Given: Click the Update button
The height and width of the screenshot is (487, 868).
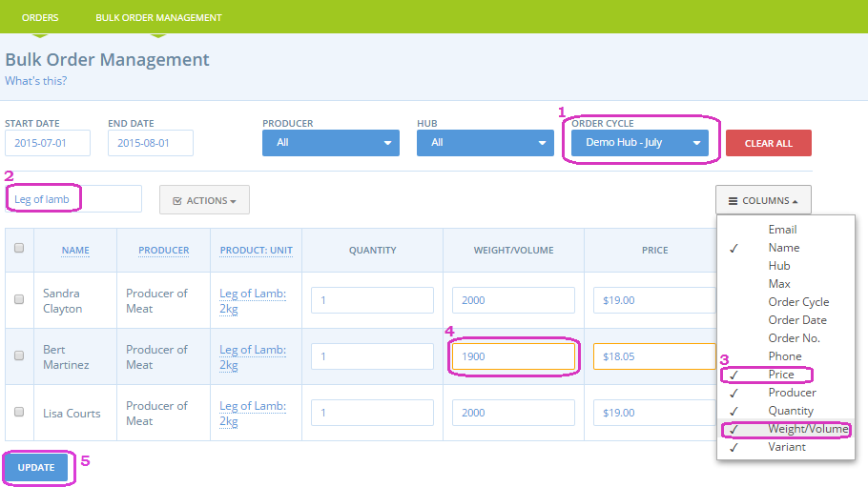Looking at the screenshot, I should [36, 468].
